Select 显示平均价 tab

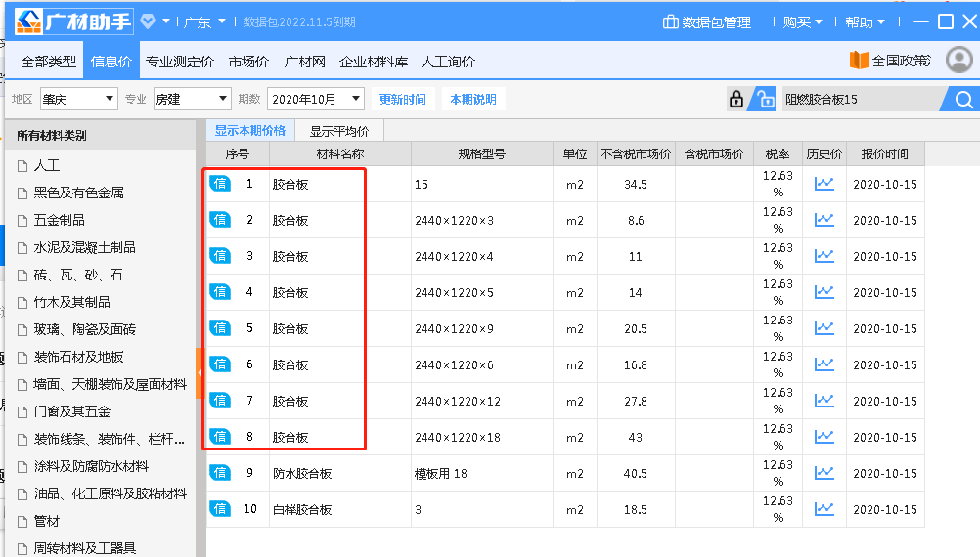pyautogui.click(x=339, y=131)
